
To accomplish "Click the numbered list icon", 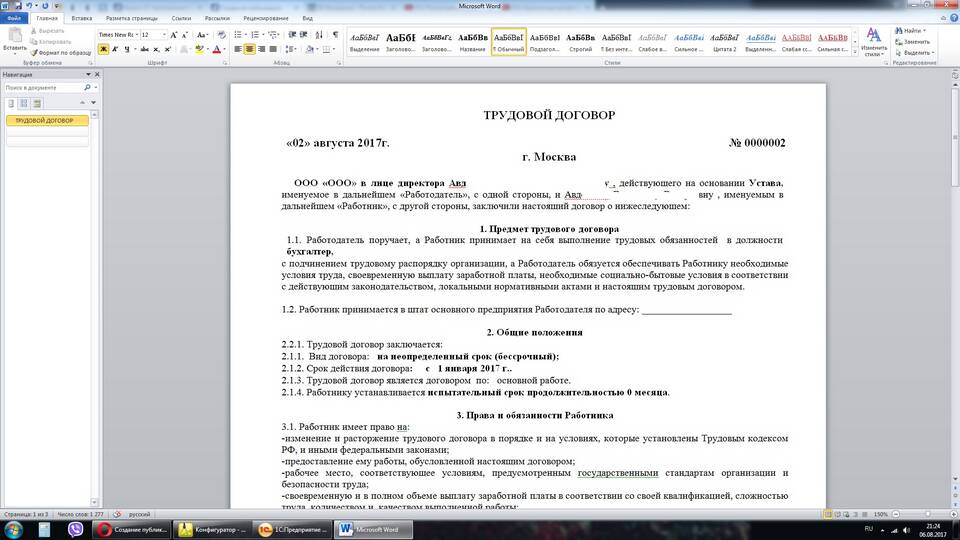I will coord(257,35).
